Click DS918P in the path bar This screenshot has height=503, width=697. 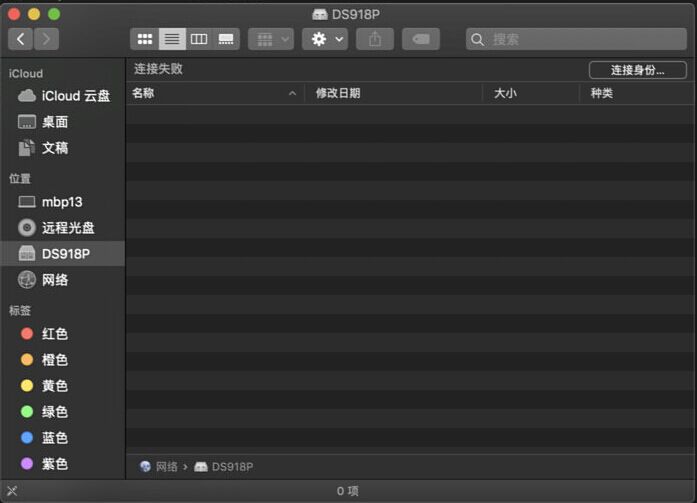224,467
